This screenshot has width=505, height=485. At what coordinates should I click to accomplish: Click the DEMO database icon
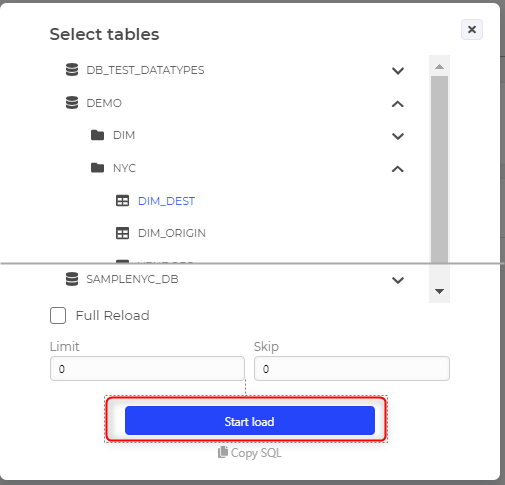[72, 103]
